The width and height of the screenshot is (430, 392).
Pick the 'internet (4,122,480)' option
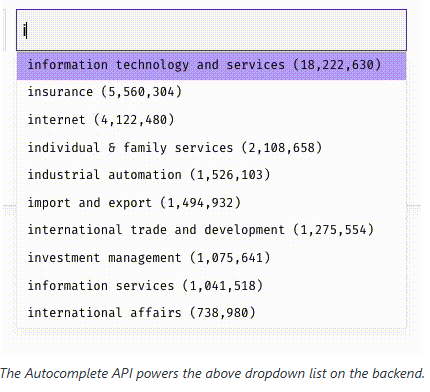[211, 120]
